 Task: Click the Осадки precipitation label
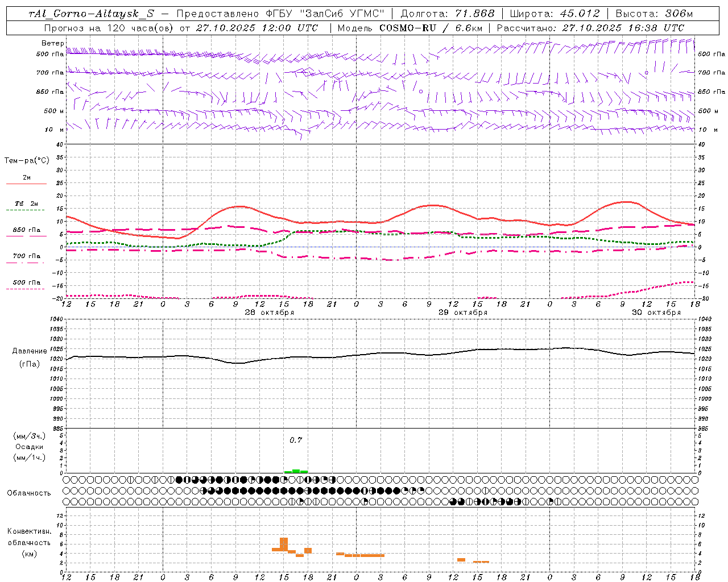tap(30, 447)
